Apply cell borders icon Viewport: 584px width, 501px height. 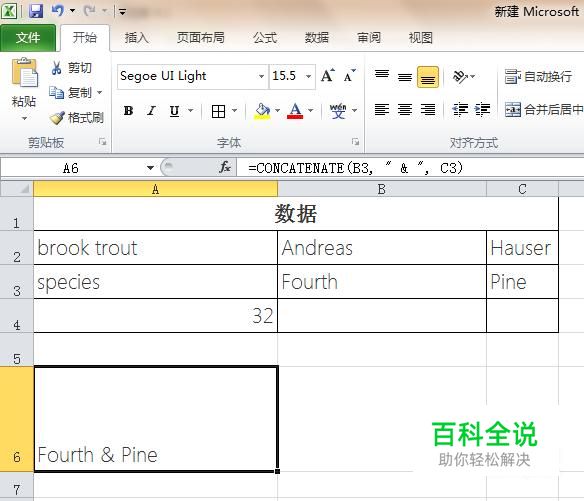coord(218,111)
